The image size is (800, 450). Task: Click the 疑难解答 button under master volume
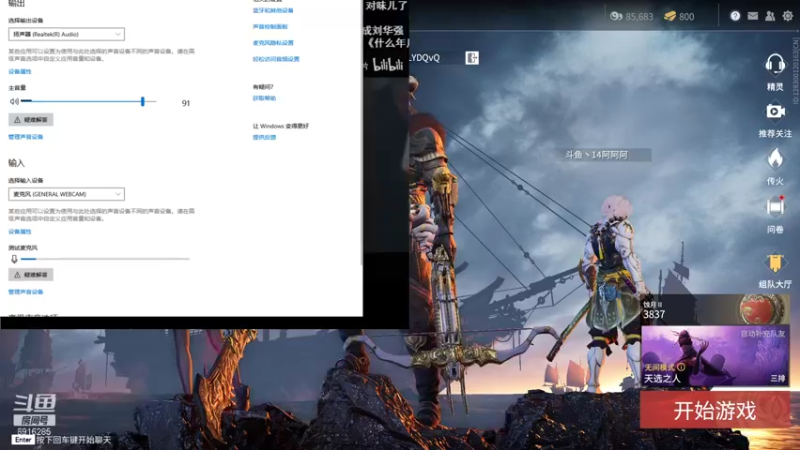tap(31, 119)
